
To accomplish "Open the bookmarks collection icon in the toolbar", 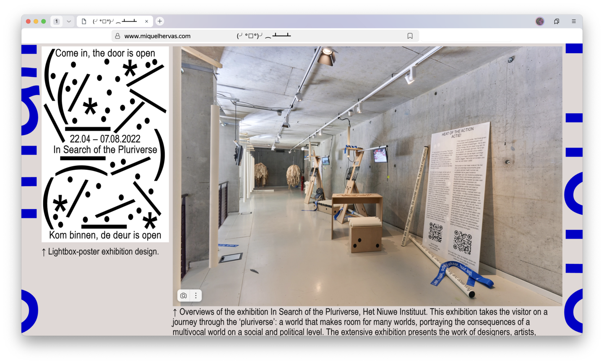I will point(557,21).
